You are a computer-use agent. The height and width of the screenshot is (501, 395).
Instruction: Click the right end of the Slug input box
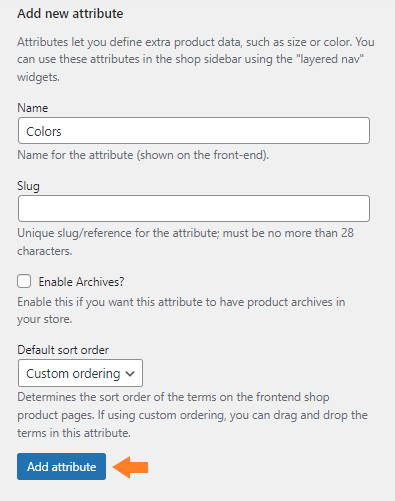pyautogui.click(x=363, y=209)
